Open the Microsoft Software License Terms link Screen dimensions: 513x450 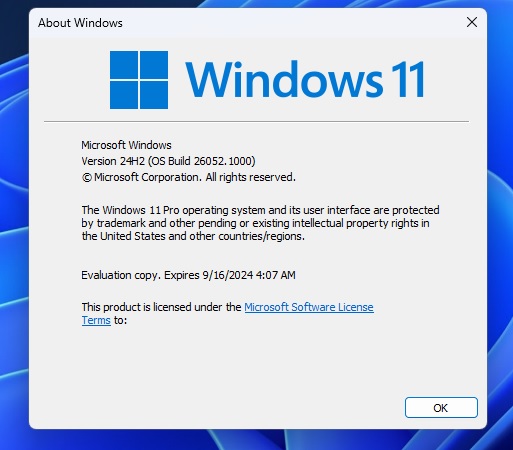click(309, 307)
